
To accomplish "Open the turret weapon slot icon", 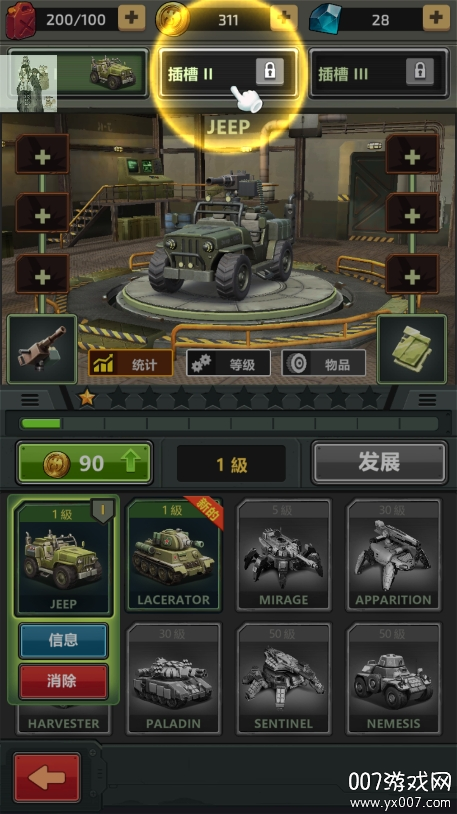I will (43, 349).
